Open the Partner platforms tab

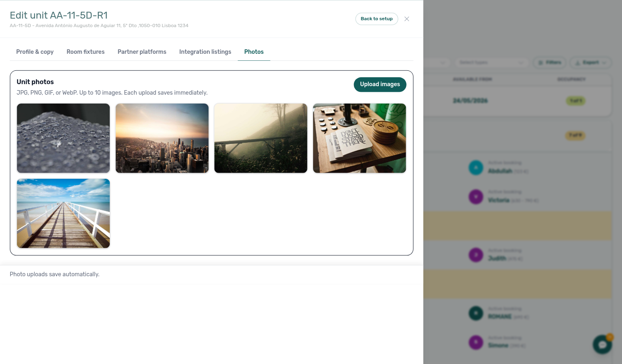[142, 52]
